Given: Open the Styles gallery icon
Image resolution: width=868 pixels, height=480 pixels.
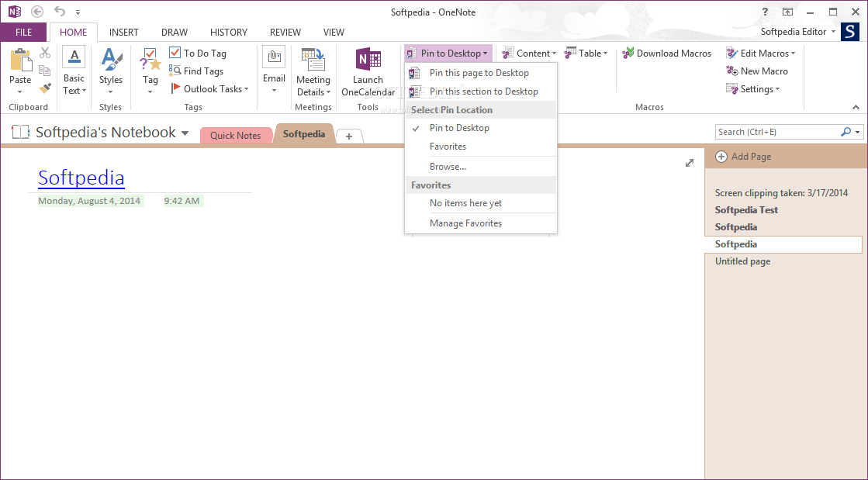Looking at the screenshot, I should tap(111, 59).
